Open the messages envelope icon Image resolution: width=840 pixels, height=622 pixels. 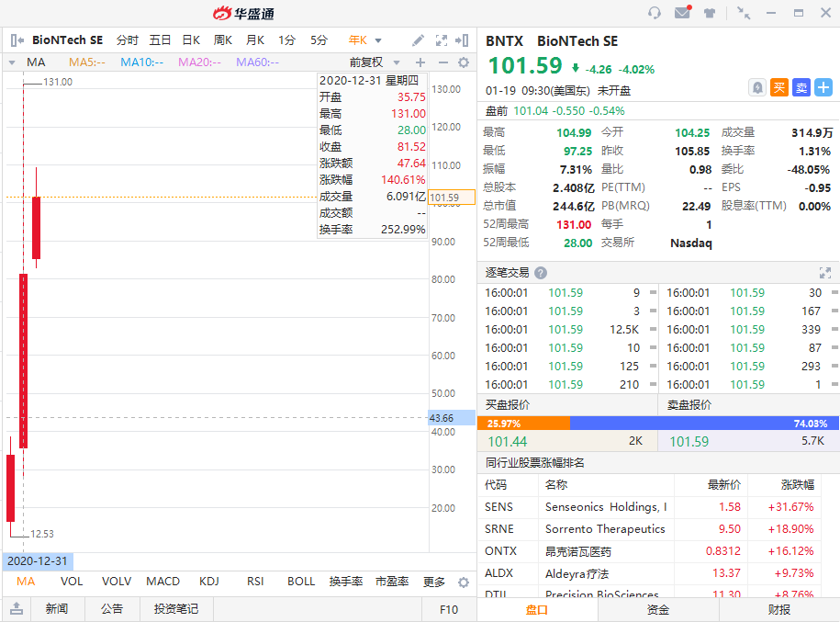click(x=682, y=13)
